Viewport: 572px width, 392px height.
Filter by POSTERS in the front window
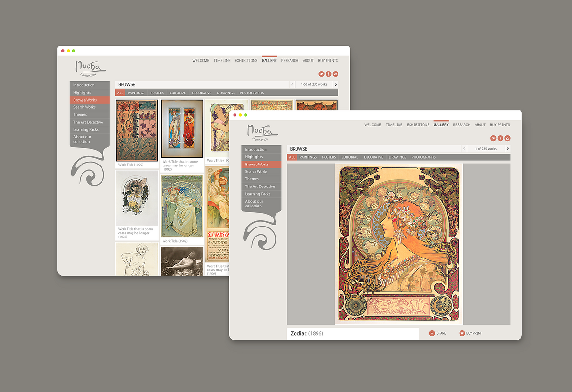[x=329, y=157]
